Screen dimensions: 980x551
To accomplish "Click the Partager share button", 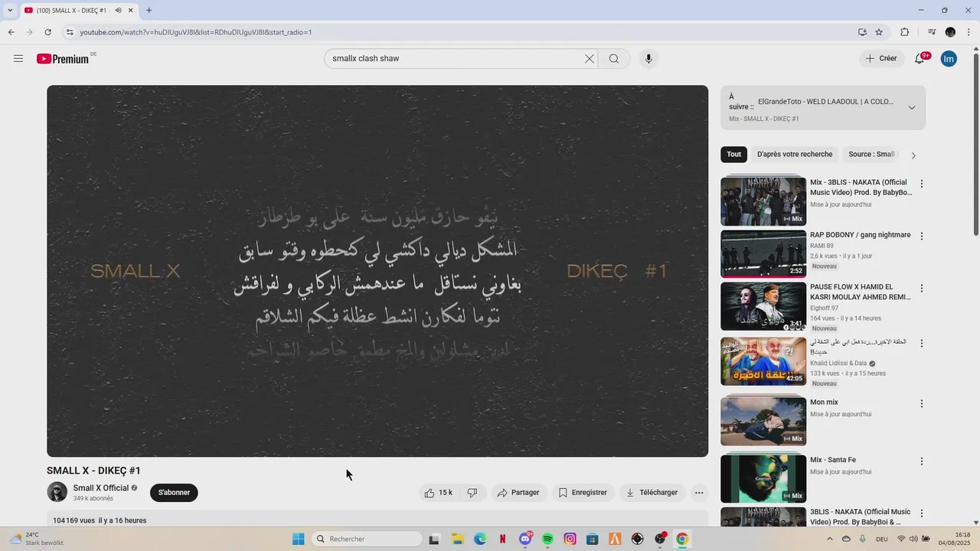I will coord(518,493).
